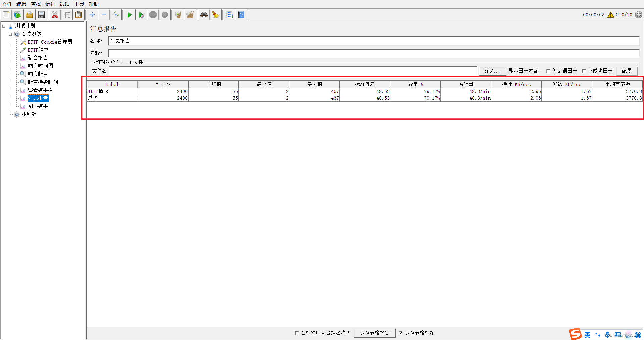Click the Paste clipboard icon
The height and width of the screenshot is (340, 644).
pos(78,15)
